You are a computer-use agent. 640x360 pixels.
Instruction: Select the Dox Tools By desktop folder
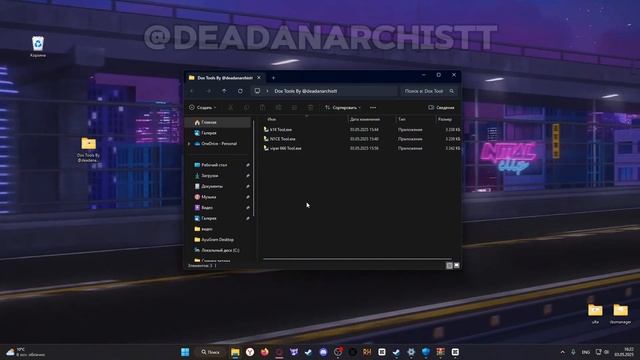tap(89, 150)
